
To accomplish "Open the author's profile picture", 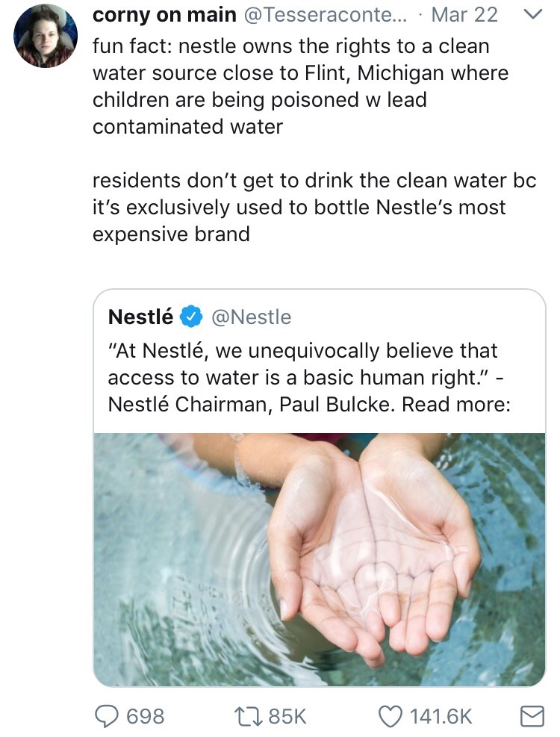I will point(46,35).
